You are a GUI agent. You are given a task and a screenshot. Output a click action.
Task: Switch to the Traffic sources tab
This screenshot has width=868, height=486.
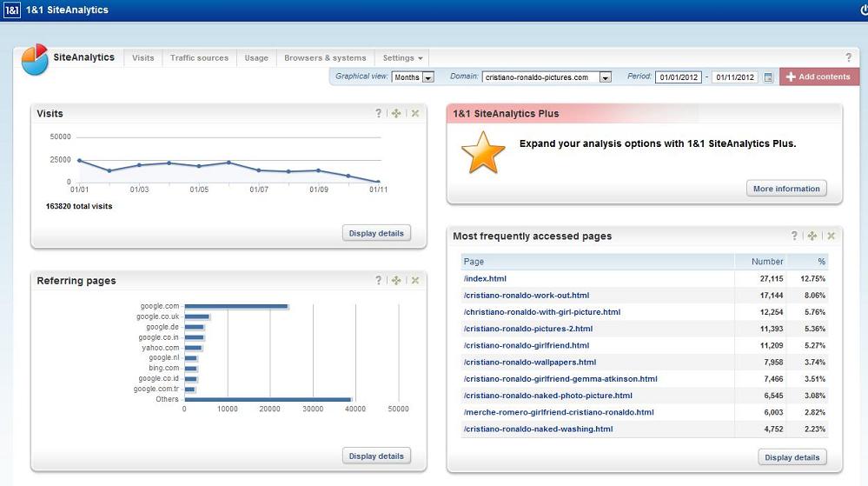coord(199,57)
